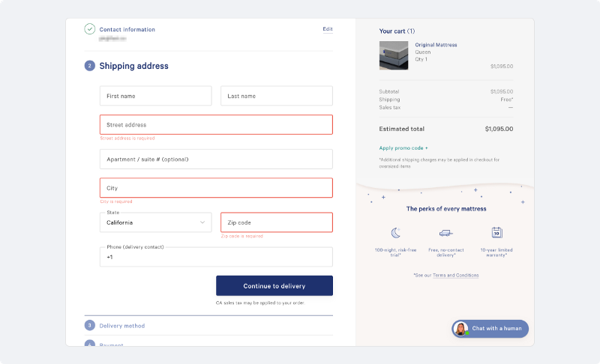Image resolution: width=600 pixels, height=364 pixels.
Task: Click the Subtotal label
Action: (x=388, y=91)
